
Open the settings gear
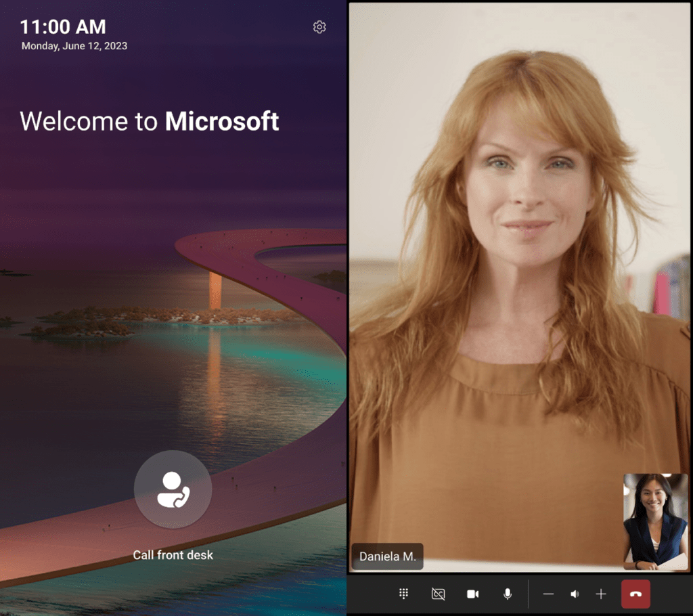[319, 26]
